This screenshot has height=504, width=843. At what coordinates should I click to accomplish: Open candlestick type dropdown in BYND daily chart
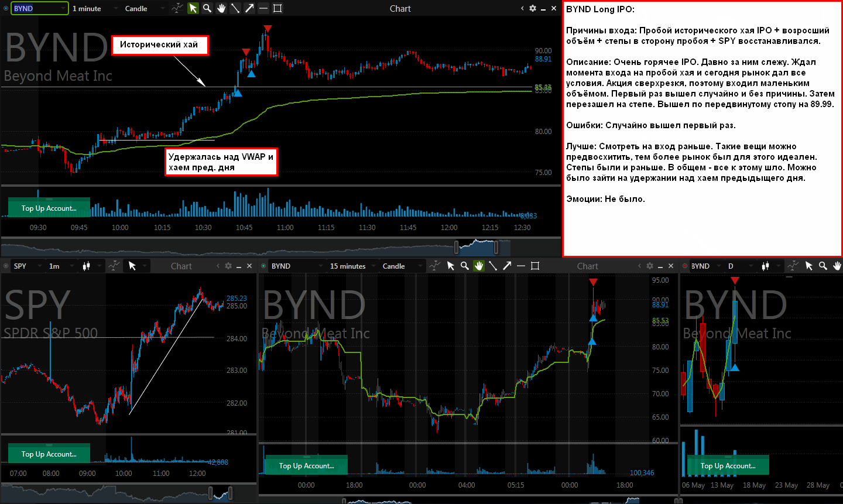pyautogui.click(x=770, y=266)
